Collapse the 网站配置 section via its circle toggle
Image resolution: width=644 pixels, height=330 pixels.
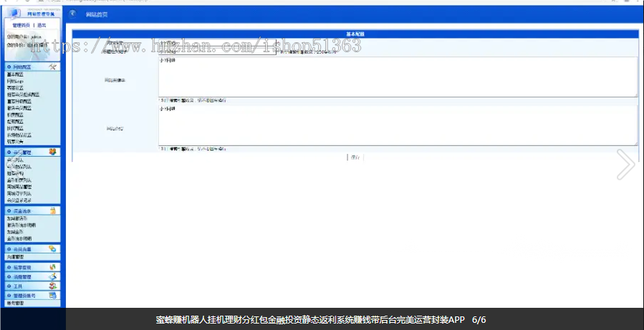click(x=9, y=67)
